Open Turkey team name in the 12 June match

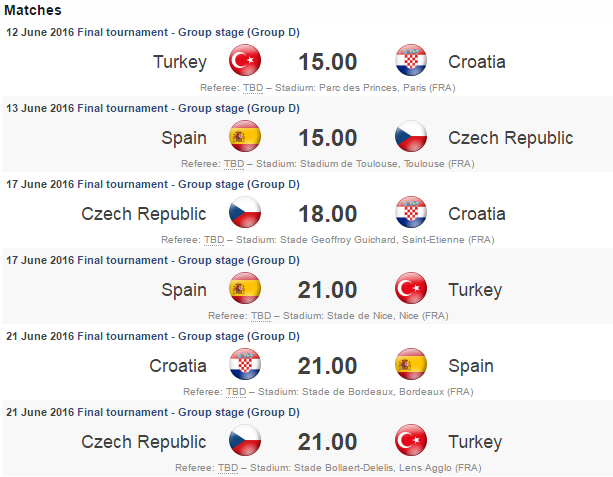180,62
